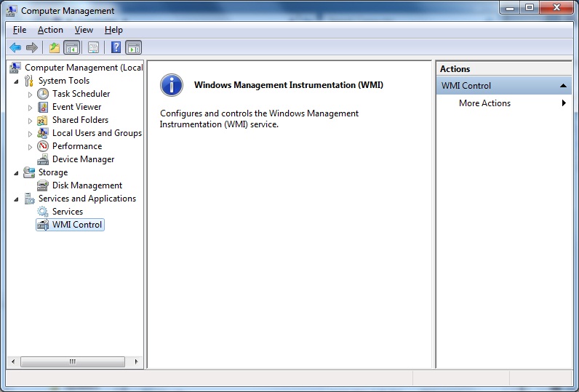Viewport: 579px width, 392px height.
Task: Expand the Shared Folders node
Action: tap(30, 121)
